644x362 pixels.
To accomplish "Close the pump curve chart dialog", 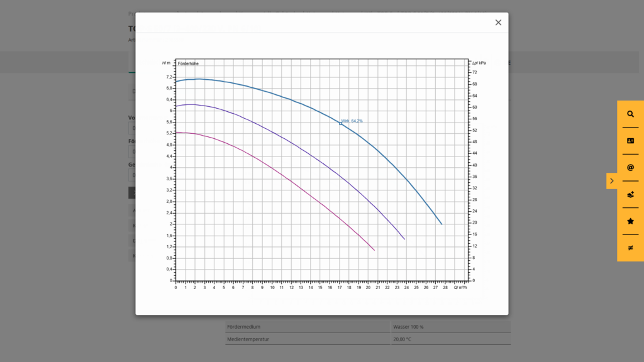I will point(498,23).
